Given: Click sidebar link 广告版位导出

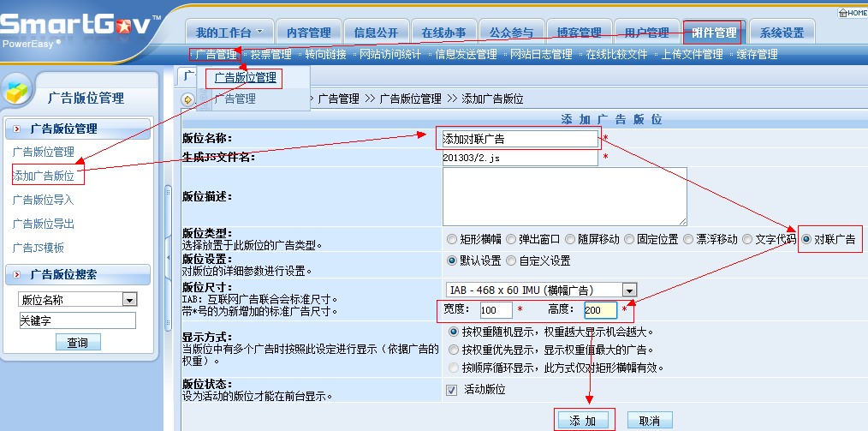Looking at the screenshot, I should point(43,224).
